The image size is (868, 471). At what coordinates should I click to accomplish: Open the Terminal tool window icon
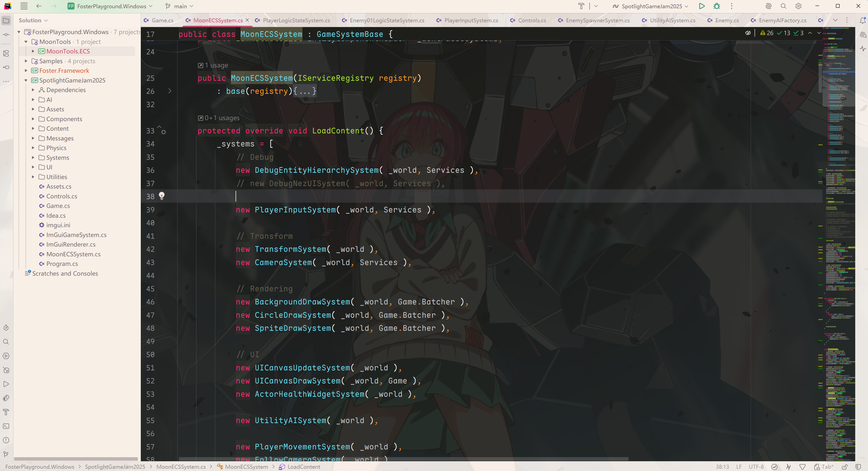[6, 426]
